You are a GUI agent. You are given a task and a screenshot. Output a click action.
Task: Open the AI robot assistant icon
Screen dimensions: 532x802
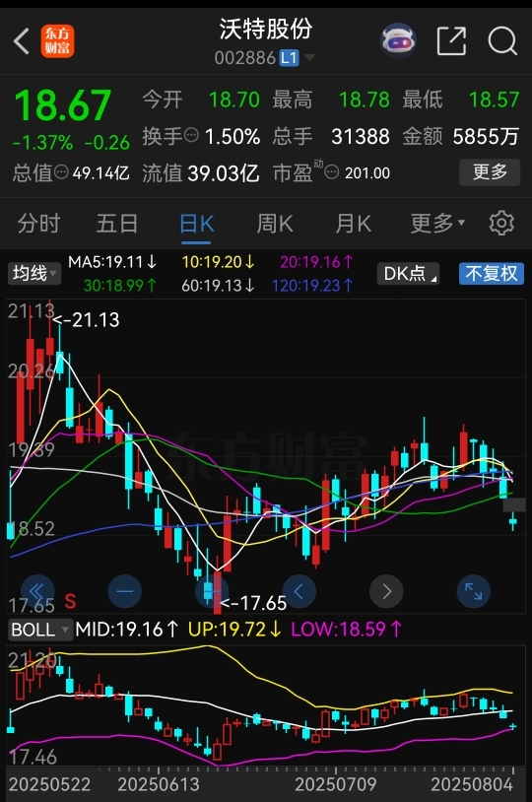[x=398, y=40]
